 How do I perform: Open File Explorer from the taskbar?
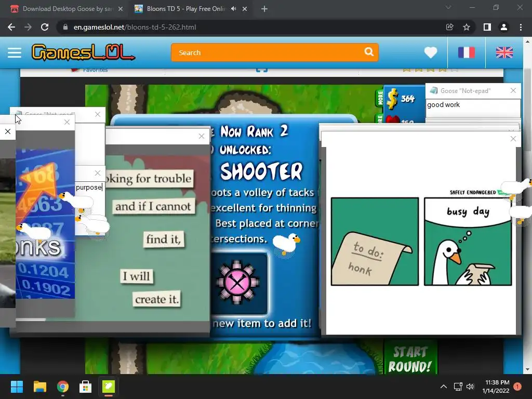(39, 387)
